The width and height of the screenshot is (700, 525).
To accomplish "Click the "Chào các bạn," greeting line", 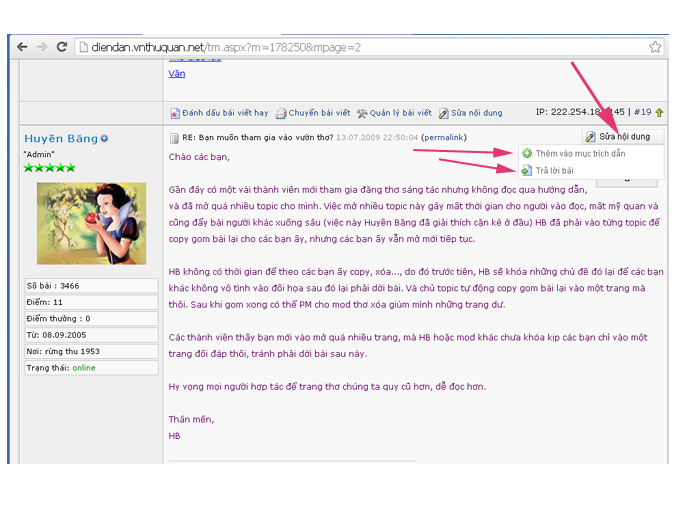I will [199, 157].
